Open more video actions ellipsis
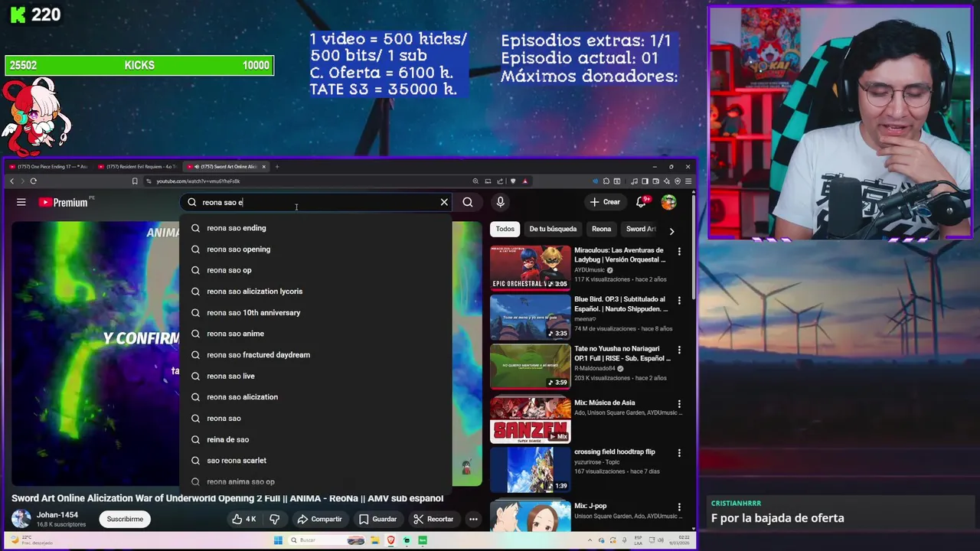Screen dimensions: 980x551 click(x=473, y=519)
